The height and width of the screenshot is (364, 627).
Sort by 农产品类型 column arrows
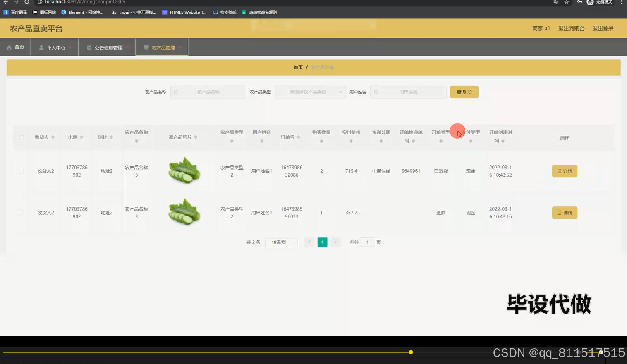[x=232, y=141]
